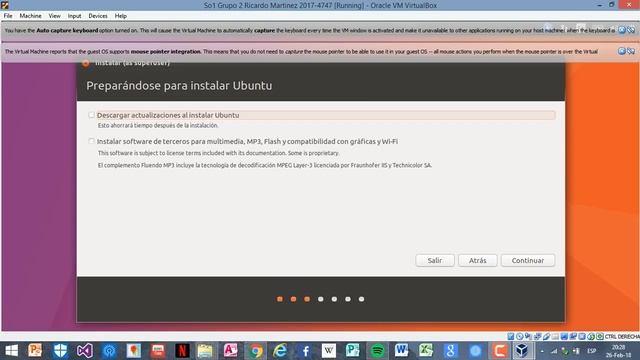Open the Windows Start menu
640x360 pixels.
click(x=11, y=351)
